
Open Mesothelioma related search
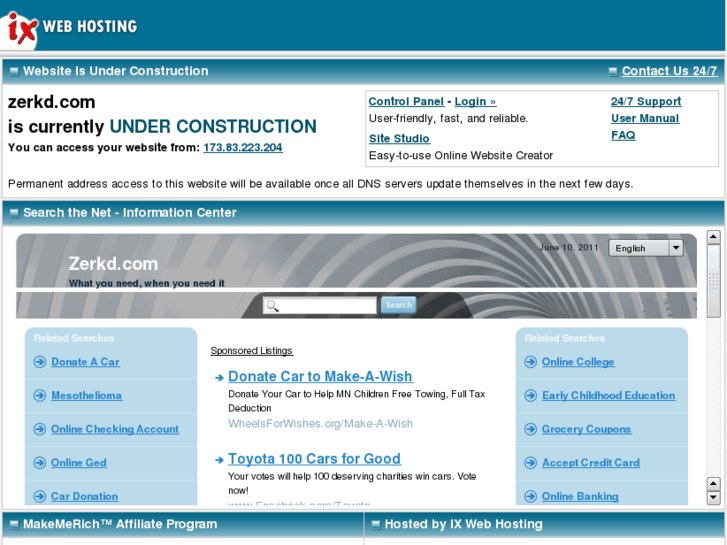click(x=87, y=396)
